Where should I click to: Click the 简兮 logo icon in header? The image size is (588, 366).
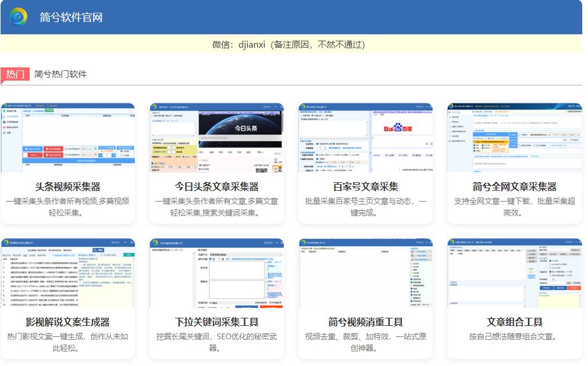click(19, 17)
